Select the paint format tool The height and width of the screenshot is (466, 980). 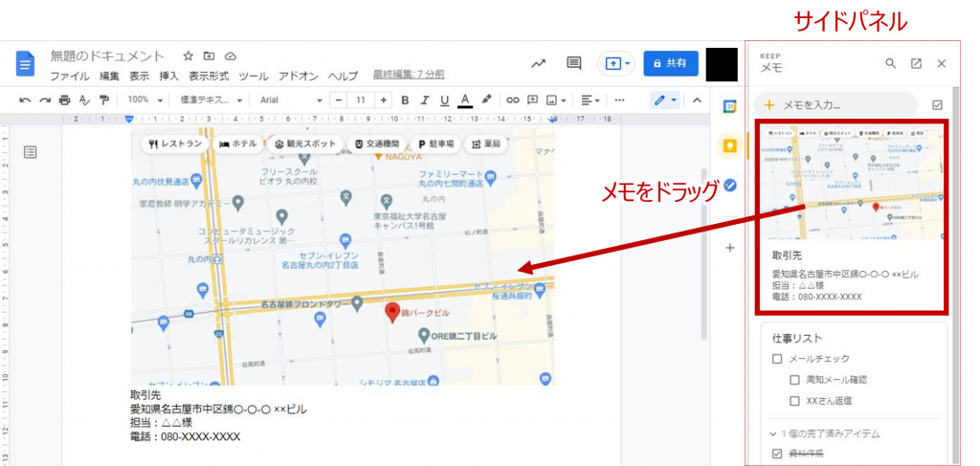point(104,100)
